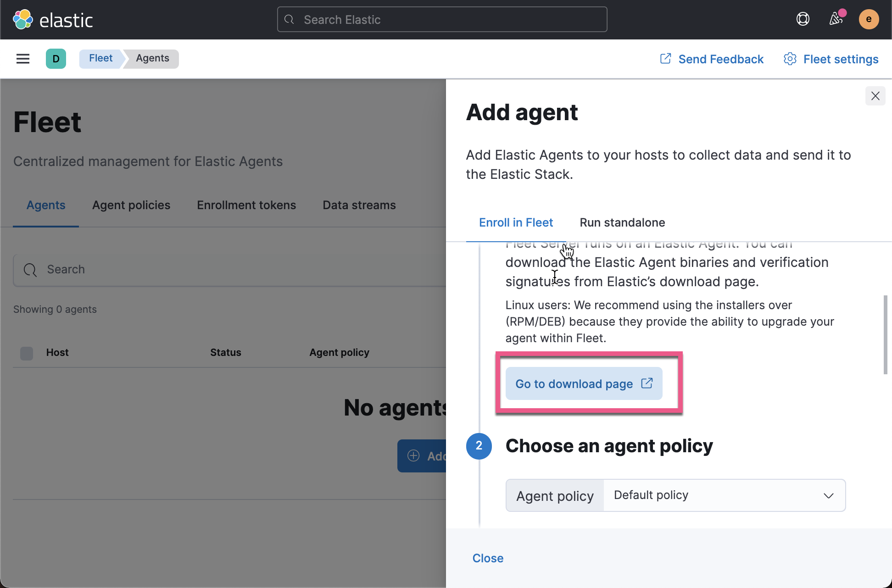This screenshot has height=588, width=892.
Task: Click the hamburger menu icon
Action: (23, 58)
